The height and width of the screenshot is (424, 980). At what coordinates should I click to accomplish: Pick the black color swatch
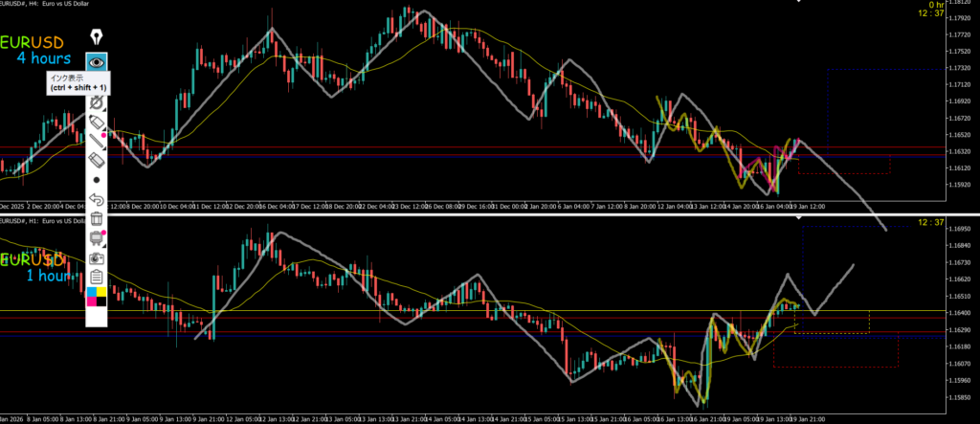(x=102, y=301)
